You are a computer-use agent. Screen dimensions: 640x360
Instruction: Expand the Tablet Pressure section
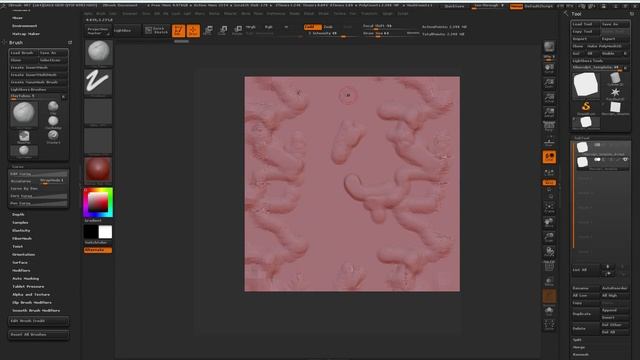coord(28,287)
